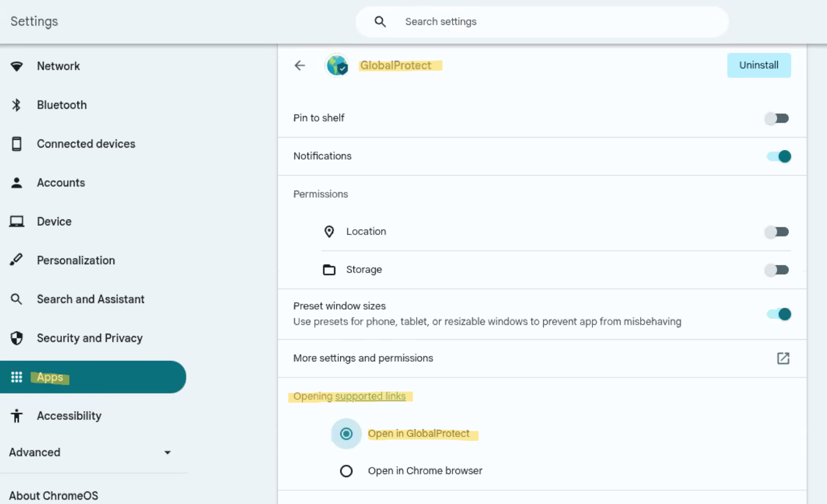Click the Accounts person icon
Screen dimensions: 827x504
tap(17, 182)
